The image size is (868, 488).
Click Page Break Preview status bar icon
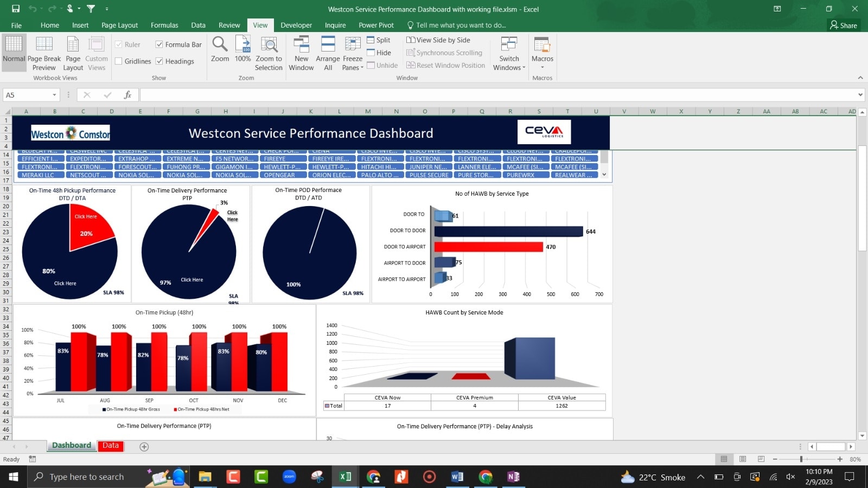(x=761, y=459)
